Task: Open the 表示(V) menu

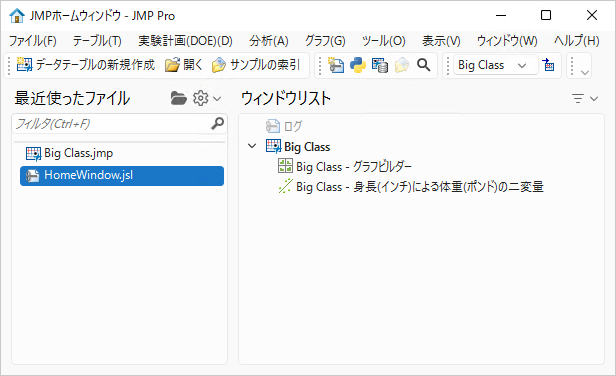Action: 441,40
